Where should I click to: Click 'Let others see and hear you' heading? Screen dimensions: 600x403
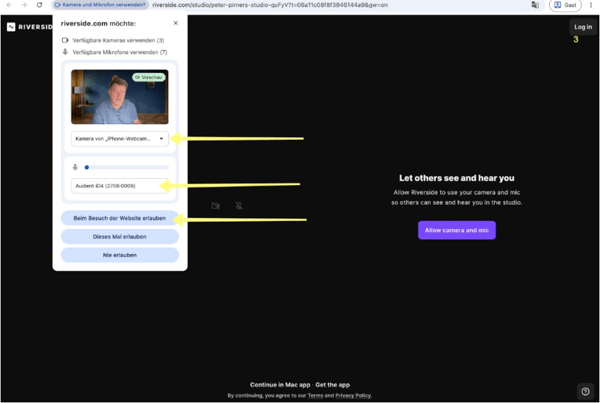(457, 178)
